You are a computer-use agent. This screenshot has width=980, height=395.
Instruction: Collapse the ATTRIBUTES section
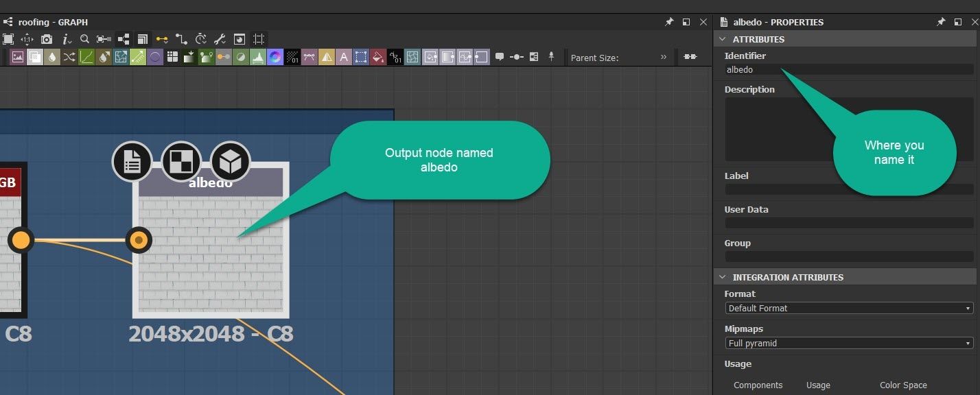[722, 39]
